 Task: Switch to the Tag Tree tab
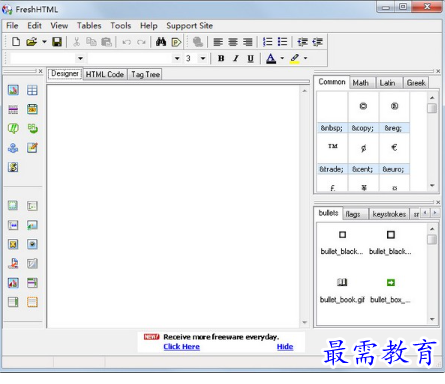pos(145,74)
